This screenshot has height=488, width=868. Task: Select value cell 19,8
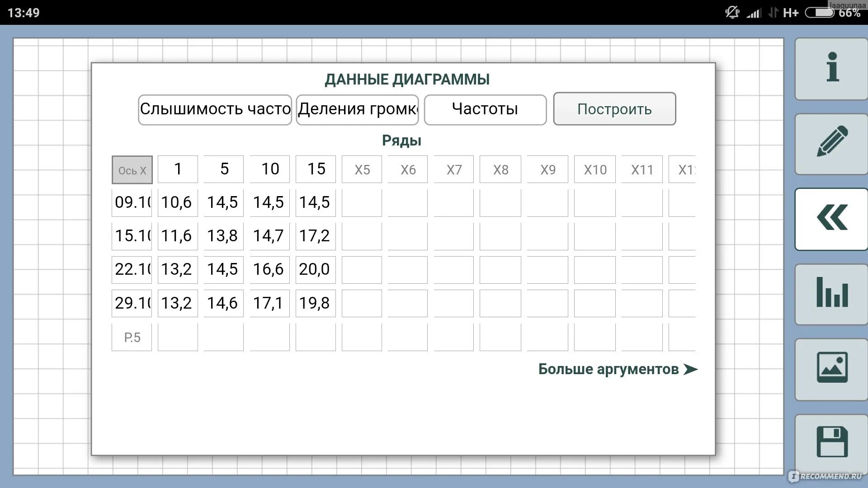(x=316, y=303)
